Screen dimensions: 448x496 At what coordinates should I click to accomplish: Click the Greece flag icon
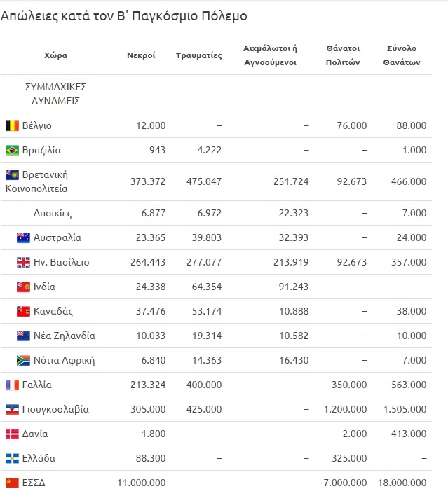(x=12, y=458)
